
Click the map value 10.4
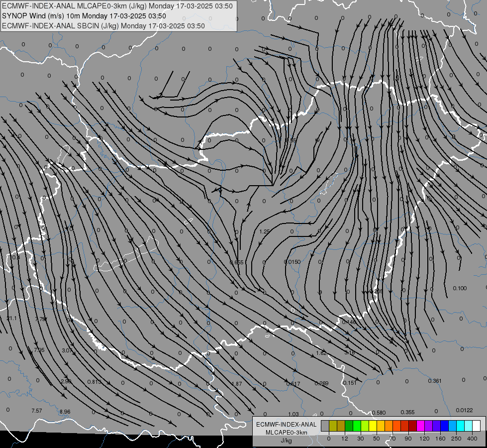point(15,257)
